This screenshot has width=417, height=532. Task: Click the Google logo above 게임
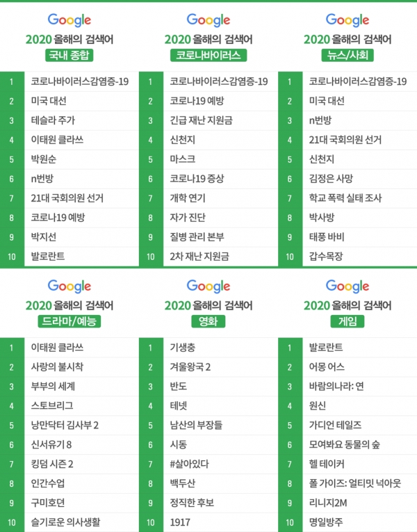[347, 287]
